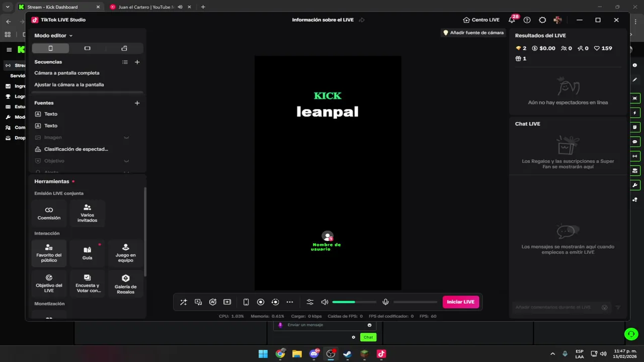Viewport: 644px width, 362px height.
Task: Open the audio mixer settings icon
Action: click(x=310, y=302)
